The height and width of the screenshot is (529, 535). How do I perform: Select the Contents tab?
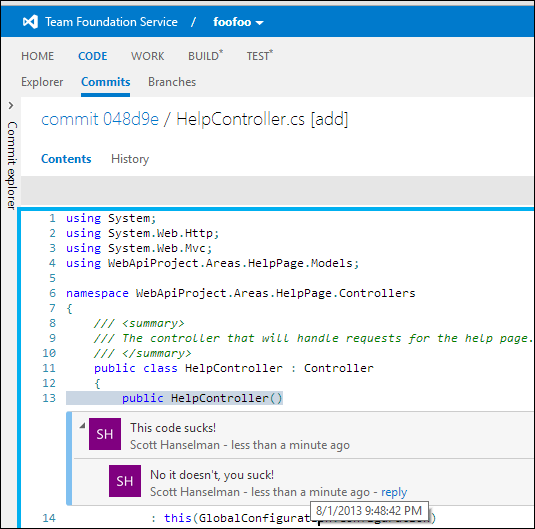point(66,159)
